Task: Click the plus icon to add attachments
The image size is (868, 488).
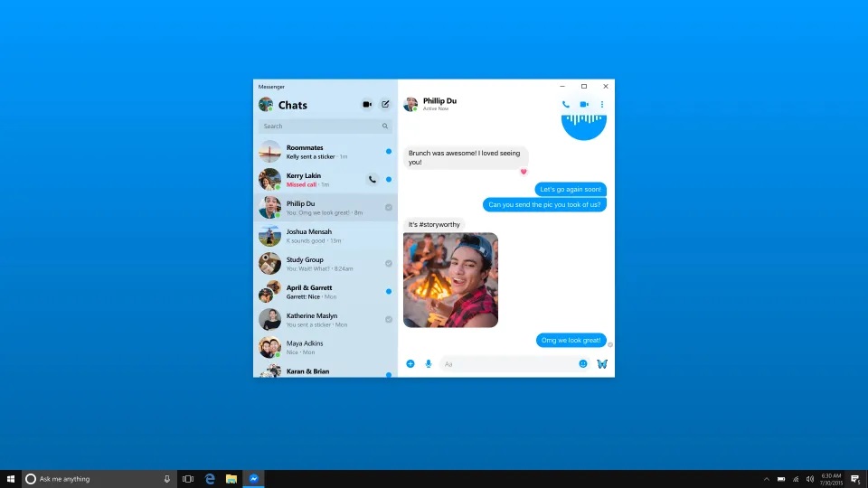Action: pos(410,363)
